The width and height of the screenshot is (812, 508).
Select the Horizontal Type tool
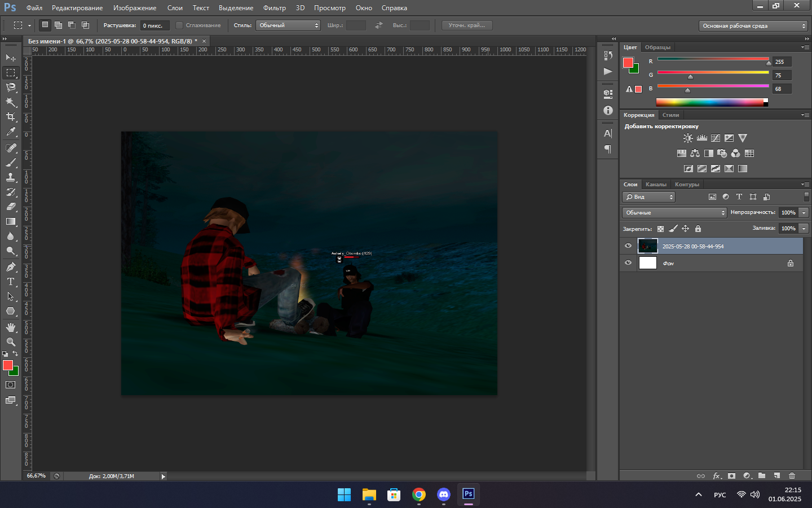click(11, 282)
